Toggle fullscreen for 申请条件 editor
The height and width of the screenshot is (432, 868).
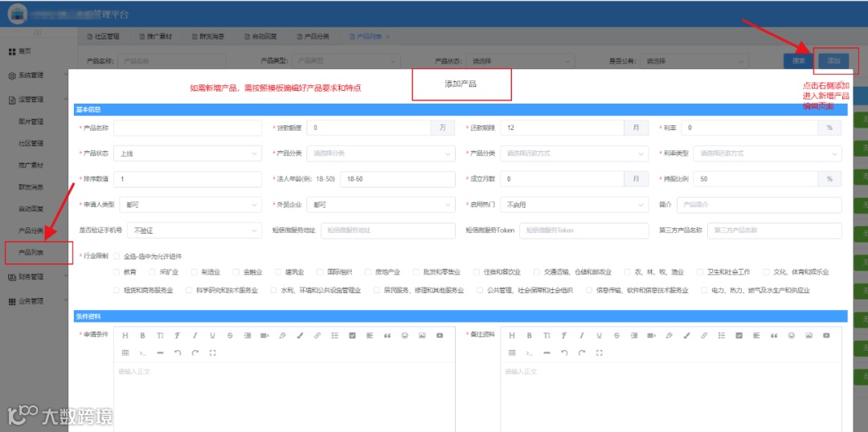[212, 353]
